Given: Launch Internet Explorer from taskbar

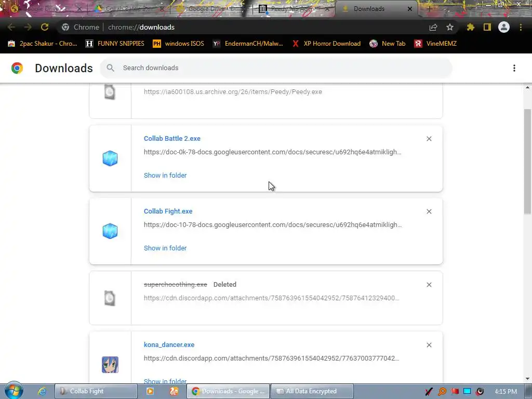Looking at the screenshot, I should pos(42,391).
